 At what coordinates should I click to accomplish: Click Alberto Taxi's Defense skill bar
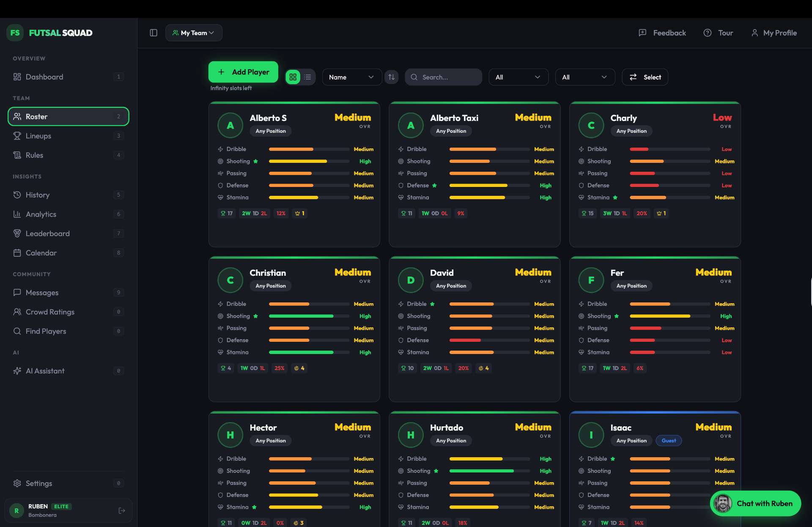click(489, 185)
